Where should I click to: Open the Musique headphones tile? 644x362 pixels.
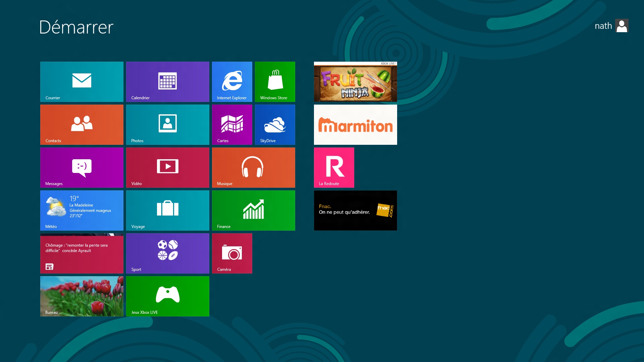254,168
